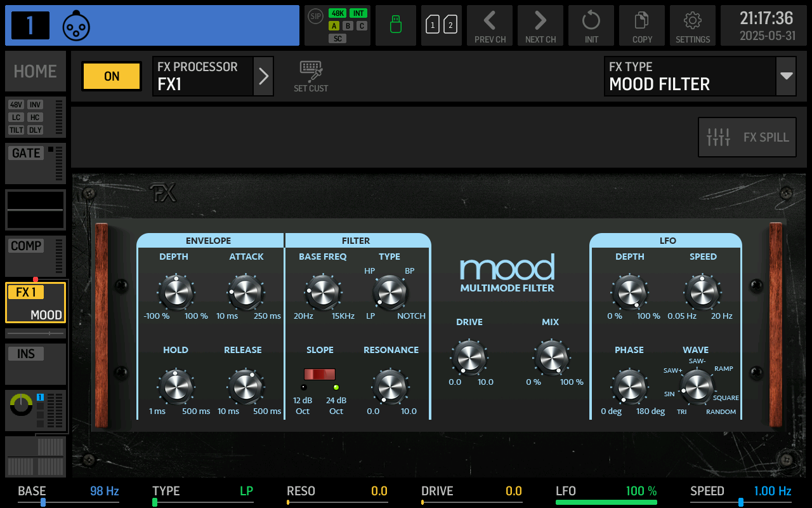Adjust the SPEED slider at bottom
812x508 pixels.
(x=740, y=502)
